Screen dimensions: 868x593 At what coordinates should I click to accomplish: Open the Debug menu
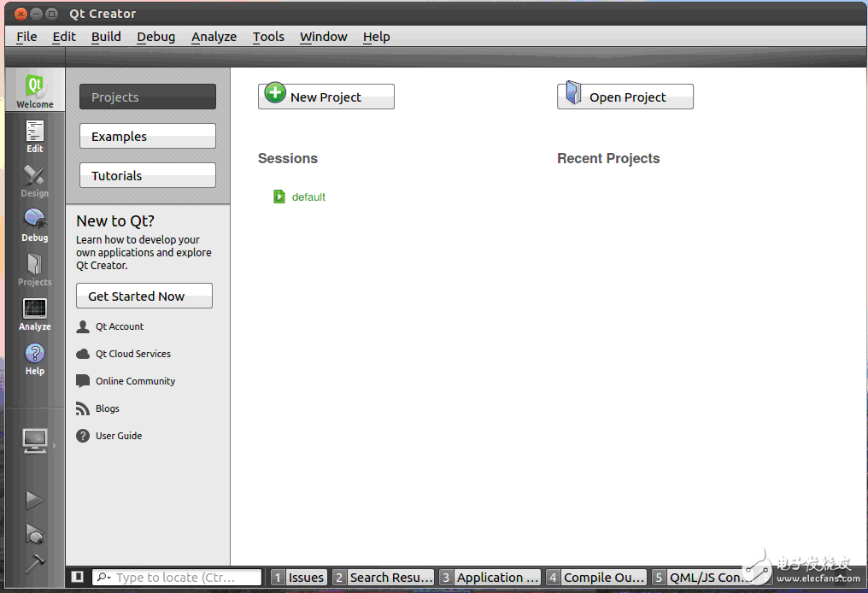(155, 37)
